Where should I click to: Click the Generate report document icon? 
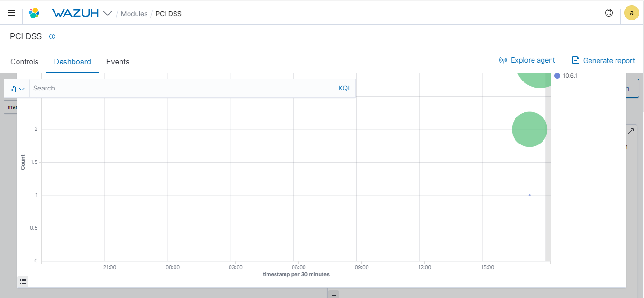pos(576,60)
